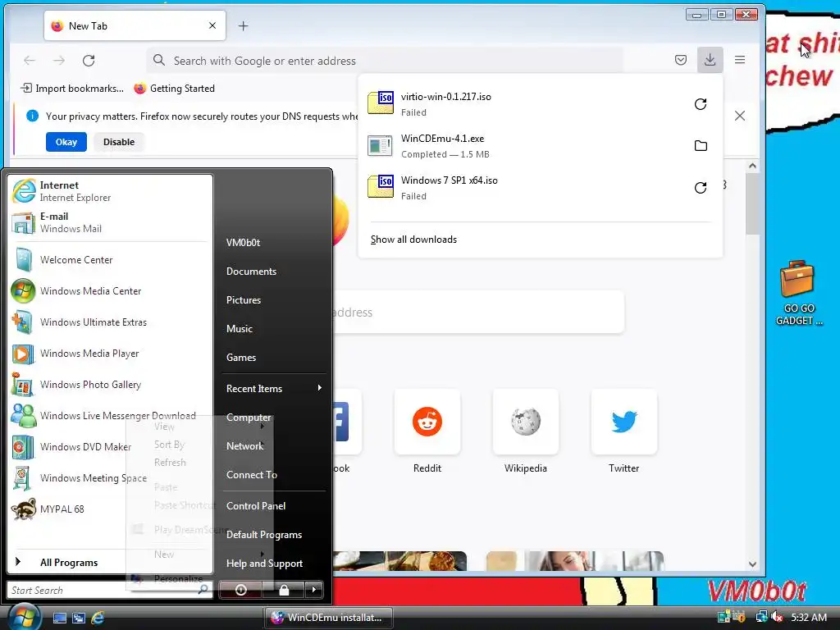Expand Recent Items submenu

(x=273, y=388)
